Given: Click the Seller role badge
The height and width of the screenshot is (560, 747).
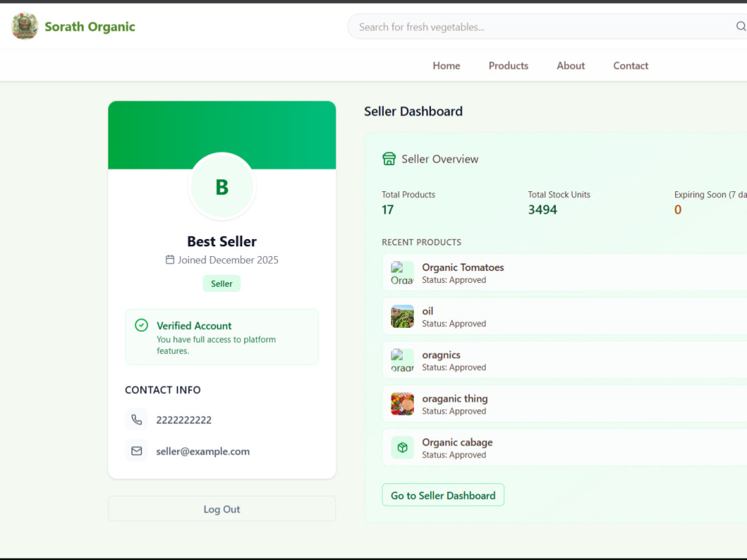Looking at the screenshot, I should 222,283.
